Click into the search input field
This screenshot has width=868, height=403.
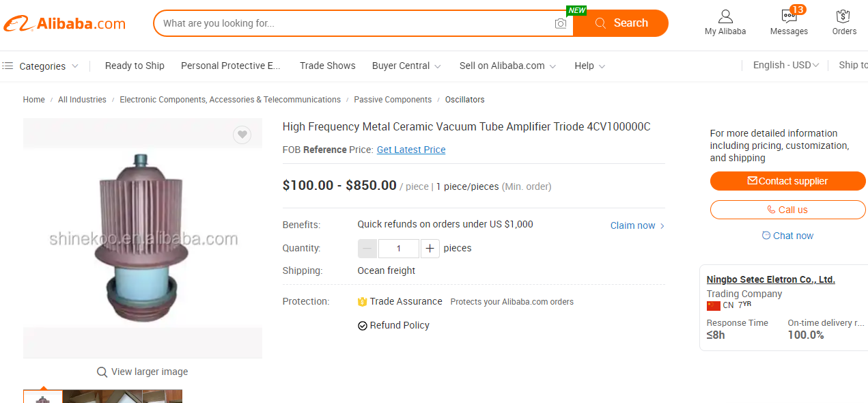coord(355,23)
